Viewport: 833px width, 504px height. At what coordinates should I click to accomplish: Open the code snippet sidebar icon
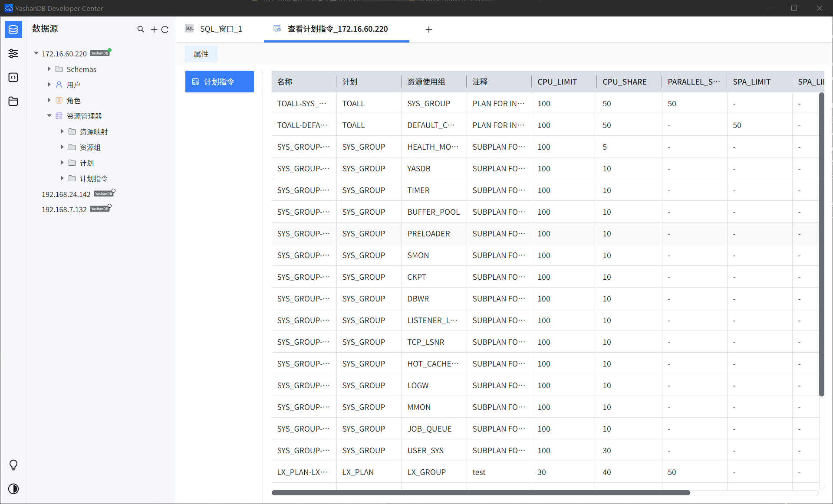pos(13,77)
